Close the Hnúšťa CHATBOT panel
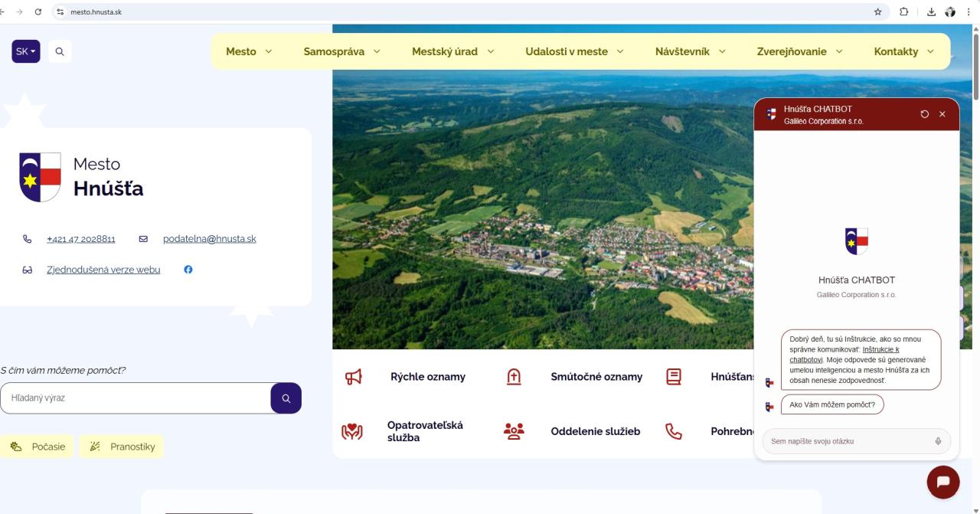 click(942, 114)
